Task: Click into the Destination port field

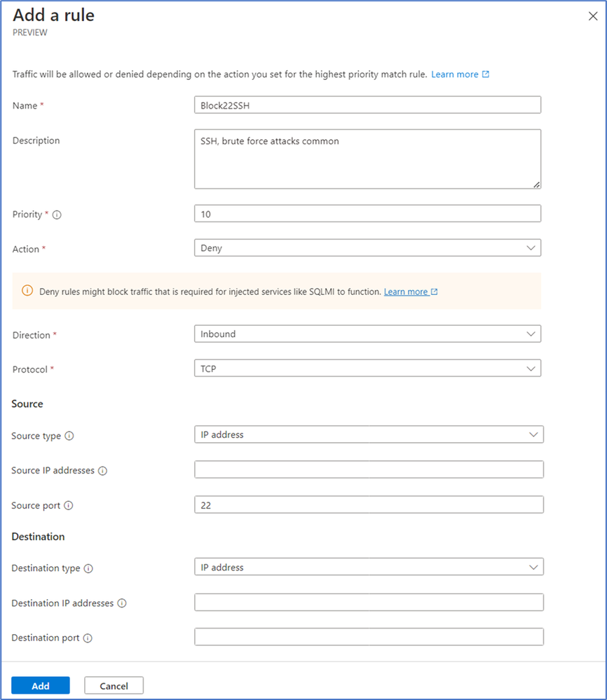Action: (369, 637)
